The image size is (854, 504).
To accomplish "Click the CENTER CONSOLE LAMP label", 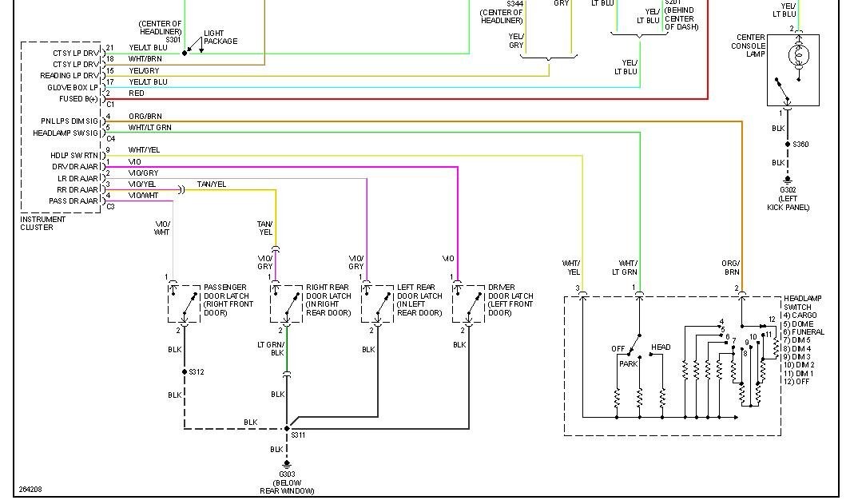I will tap(749, 46).
